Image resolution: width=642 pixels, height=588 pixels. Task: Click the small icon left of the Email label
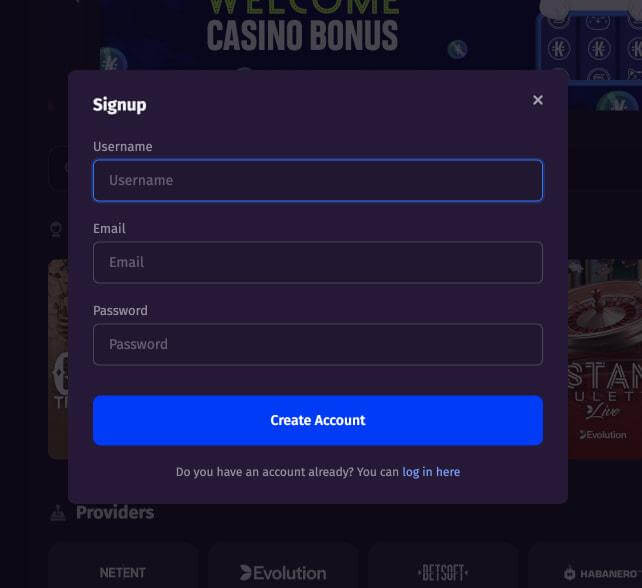click(x=56, y=229)
